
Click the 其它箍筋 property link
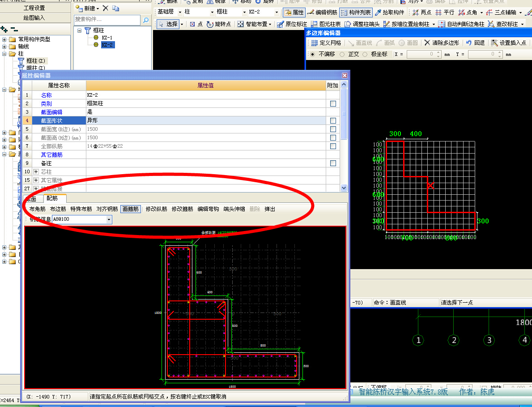(x=51, y=155)
